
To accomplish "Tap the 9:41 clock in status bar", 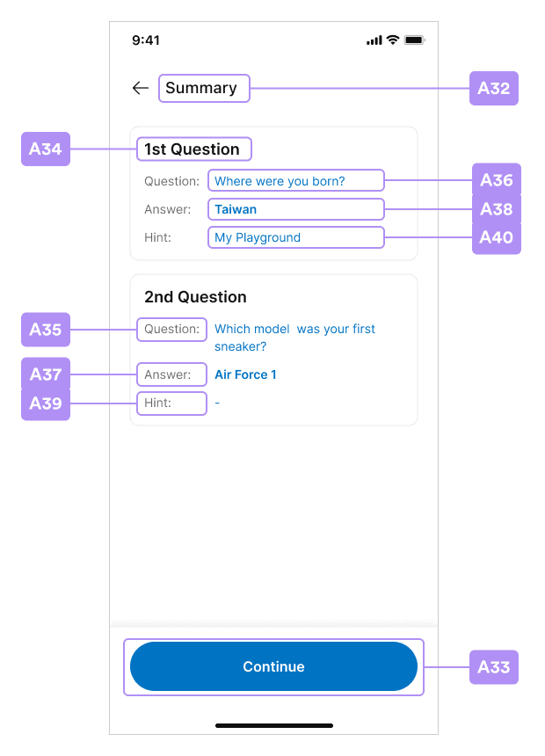I will tap(146, 40).
